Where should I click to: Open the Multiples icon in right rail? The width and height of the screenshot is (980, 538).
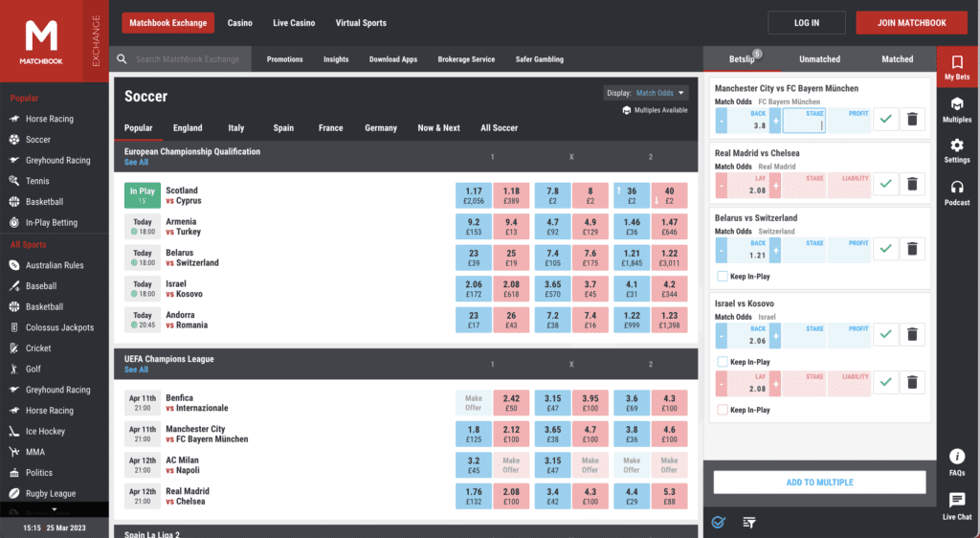(x=957, y=103)
